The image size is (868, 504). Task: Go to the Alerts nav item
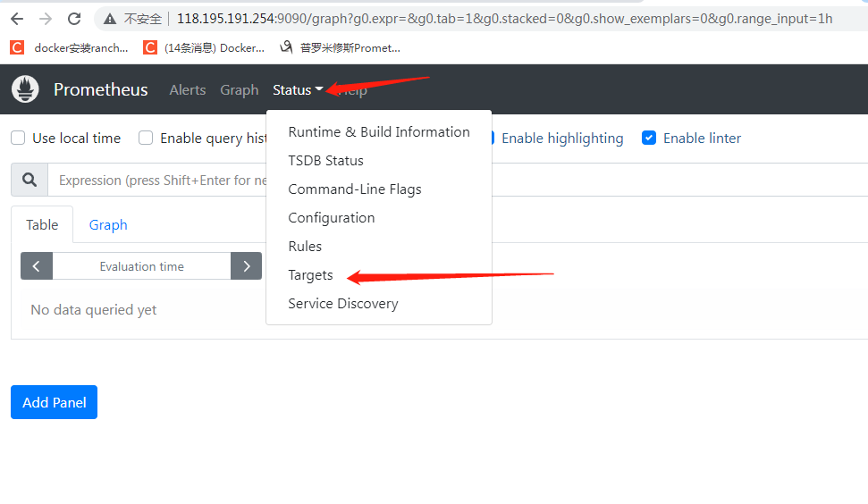(188, 89)
